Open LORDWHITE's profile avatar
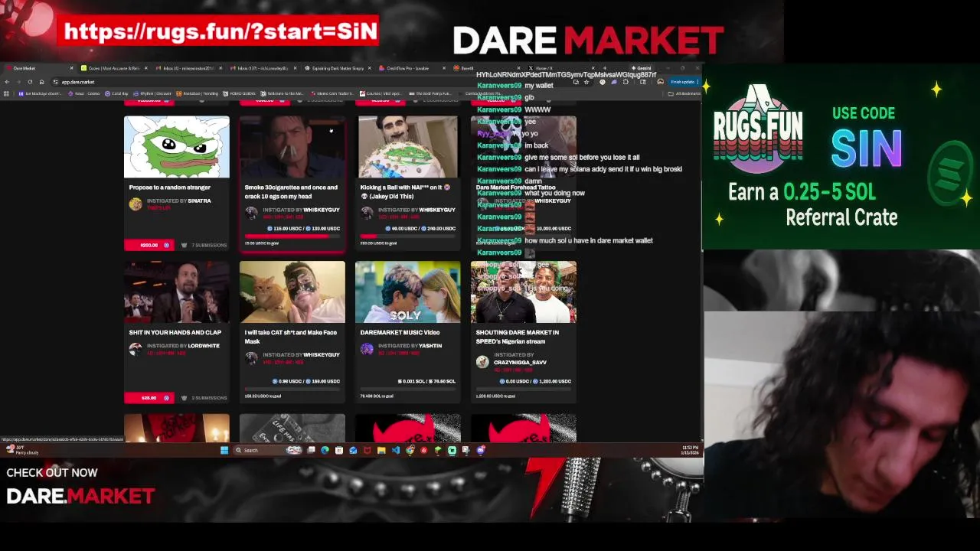The image size is (980, 551). point(136,349)
